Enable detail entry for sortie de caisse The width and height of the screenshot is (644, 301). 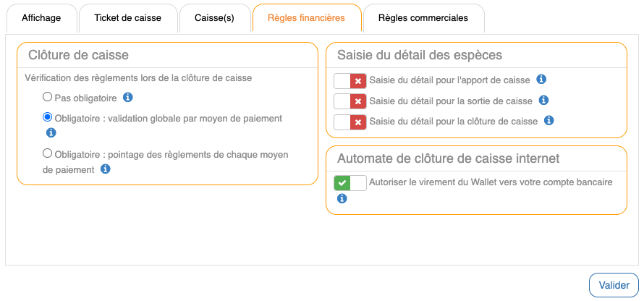point(350,101)
